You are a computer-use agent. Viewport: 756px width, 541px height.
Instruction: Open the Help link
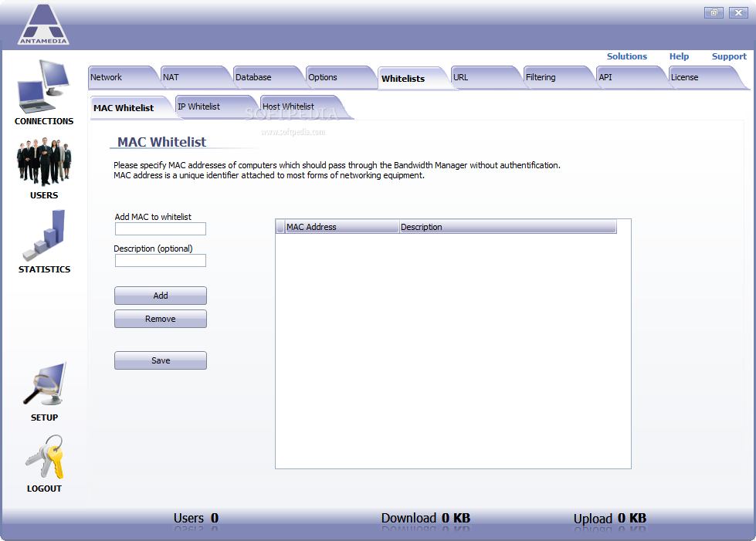pyautogui.click(x=679, y=56)
